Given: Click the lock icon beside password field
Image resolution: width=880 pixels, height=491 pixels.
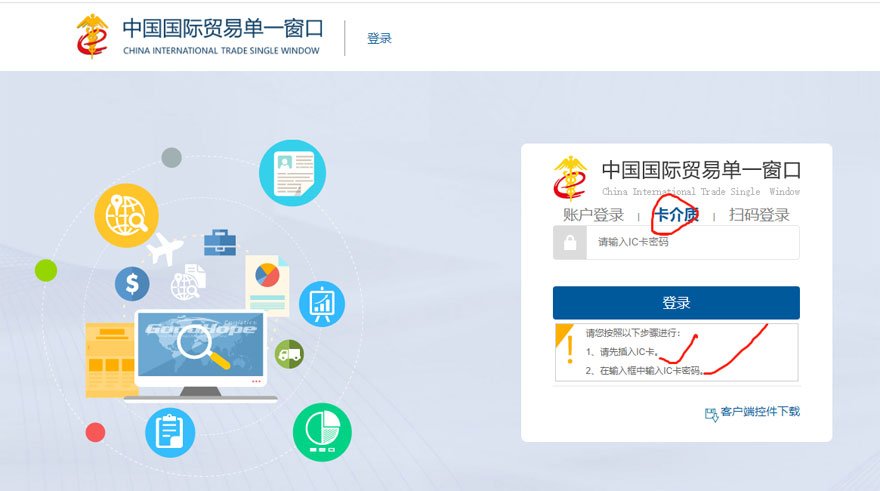Looking at the screenshot, I should [570, 243].
